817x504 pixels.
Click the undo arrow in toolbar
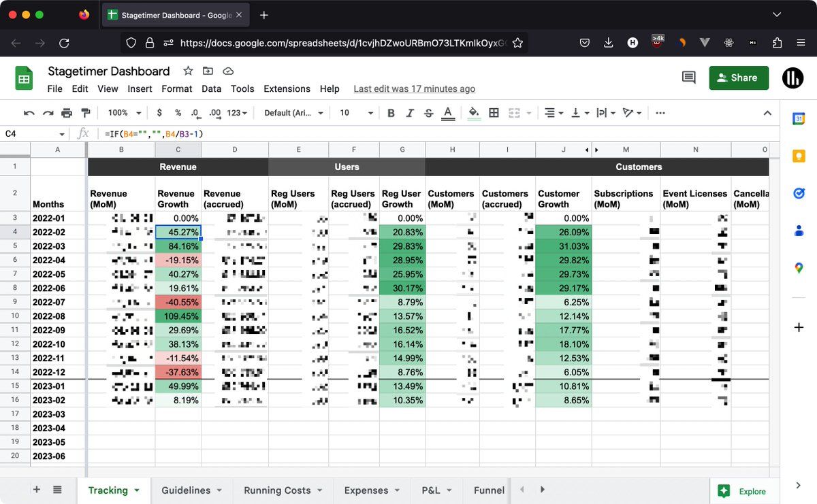[29, 113]
